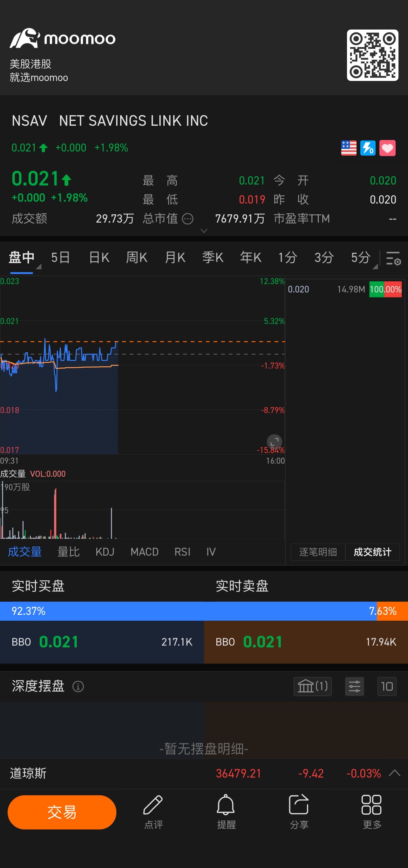Select the 盘中 intraday tab
This screenshot has width=408, height=868.
click(x=22, y=257)
